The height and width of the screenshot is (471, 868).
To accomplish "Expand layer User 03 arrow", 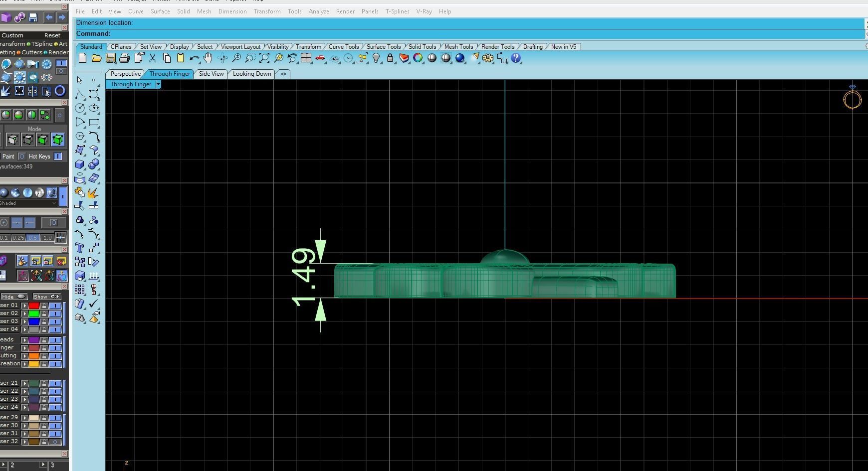I will coord(24,321).
